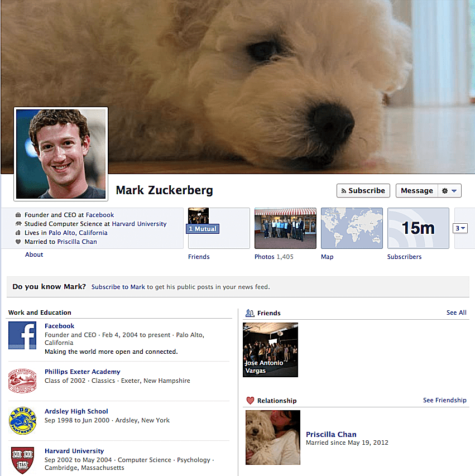Follow the Facebook link in Founder and CEO line
The image size is (475, 476).
click(x=99, y=215)
